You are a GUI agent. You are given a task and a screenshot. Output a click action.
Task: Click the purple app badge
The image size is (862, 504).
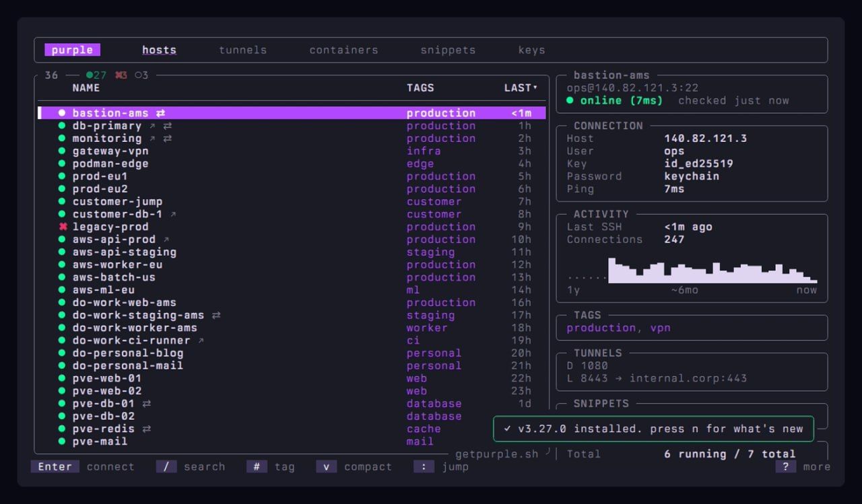point(73,50)
